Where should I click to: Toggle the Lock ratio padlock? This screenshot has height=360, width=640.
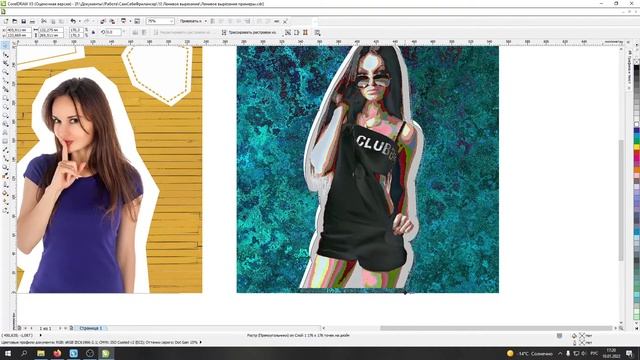[x=93, y=32]
